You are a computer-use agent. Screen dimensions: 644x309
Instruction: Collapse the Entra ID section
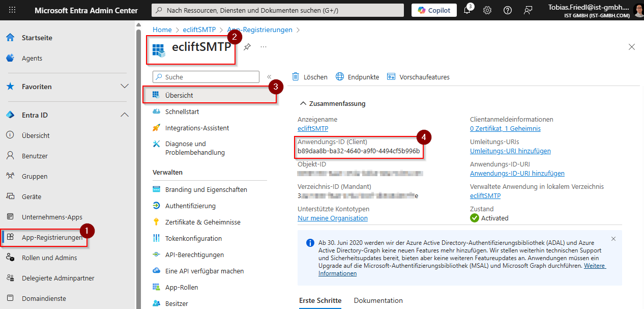(x=125, y=115)
